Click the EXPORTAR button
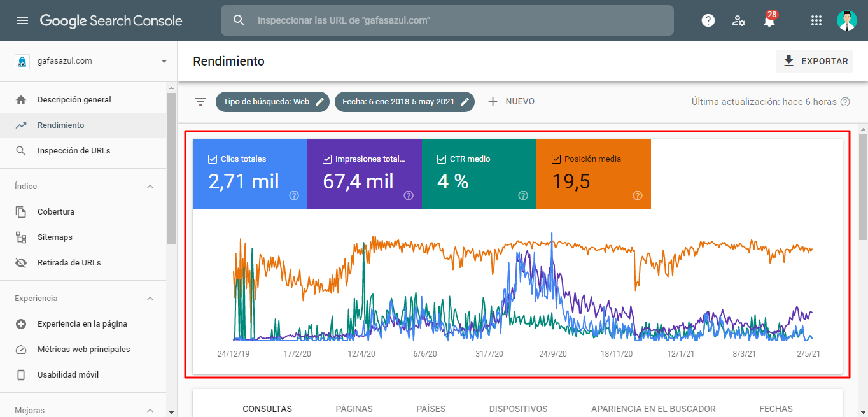The width and height of the screenshot is (868, 417). tap(815, 61)
